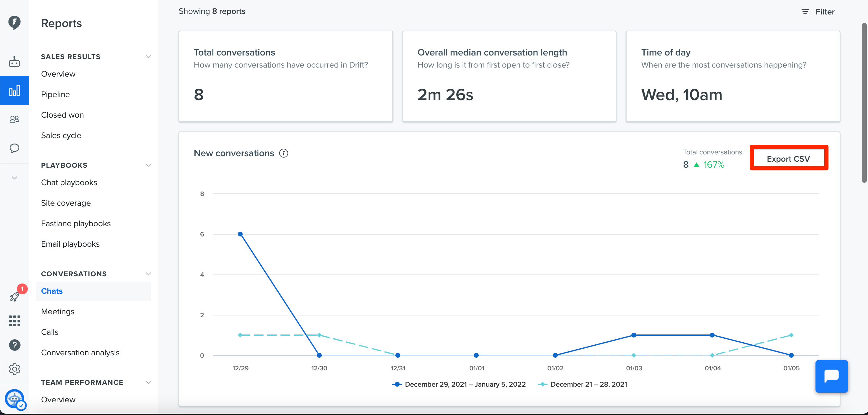Open the Meetings report
The image size is (868, 415).
pyautogui.click(x=58, y=312)
